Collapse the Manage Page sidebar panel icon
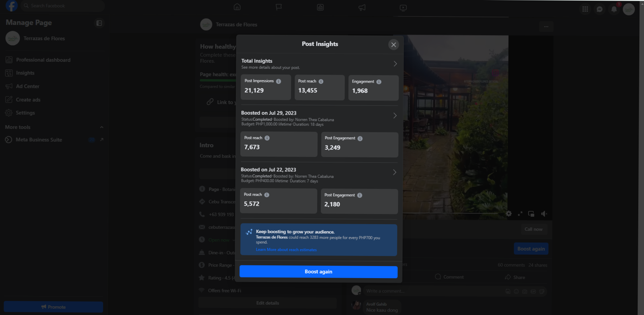The width and height of the screenshot is (644, 315). pyautogui.click(x=99, y=23)
